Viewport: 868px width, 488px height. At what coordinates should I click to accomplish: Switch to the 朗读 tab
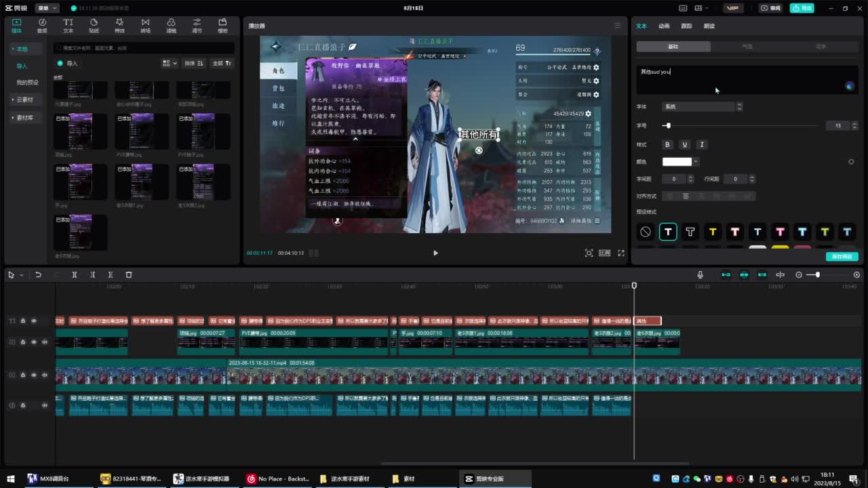pos(709,26)
